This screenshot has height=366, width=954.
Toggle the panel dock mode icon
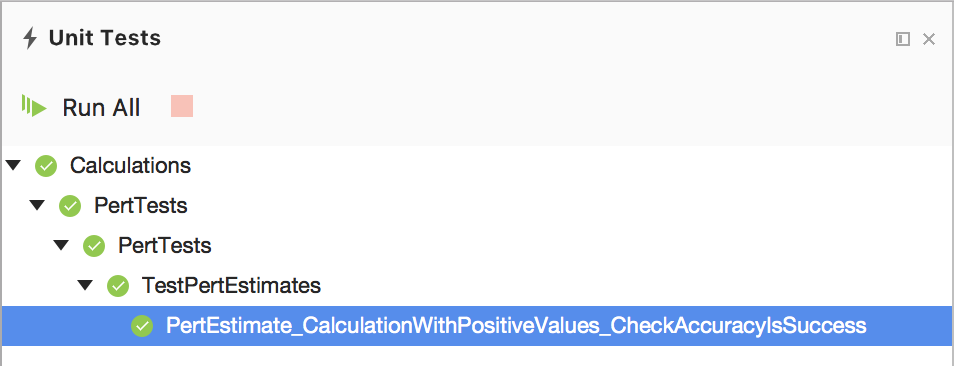pyautogui.click(x=903, y=40)
